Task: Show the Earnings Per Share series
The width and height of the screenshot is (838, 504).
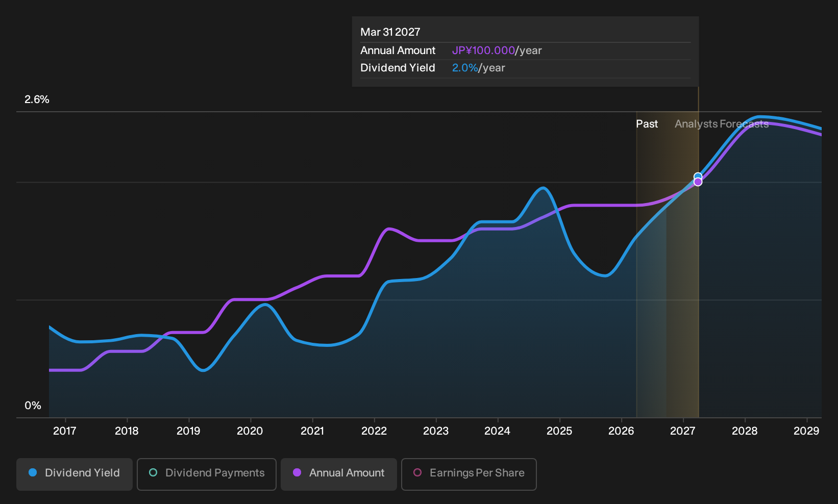Action: pyautogui.click(x=469, y=474)
